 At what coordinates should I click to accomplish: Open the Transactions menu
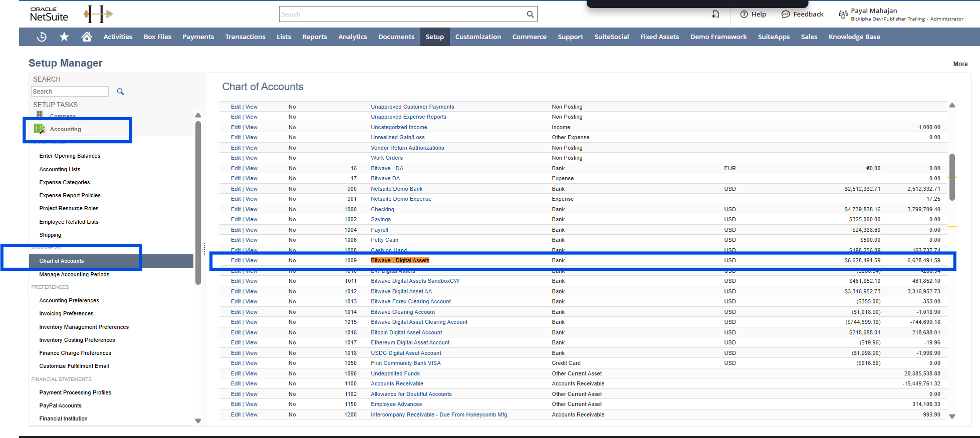[246, 37]
